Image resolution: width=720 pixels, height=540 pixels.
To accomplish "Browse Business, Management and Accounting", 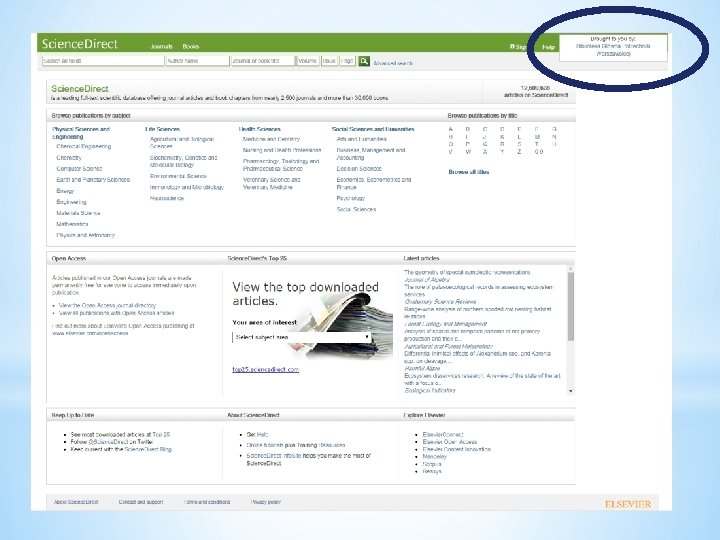I will (x=371, y=153).
